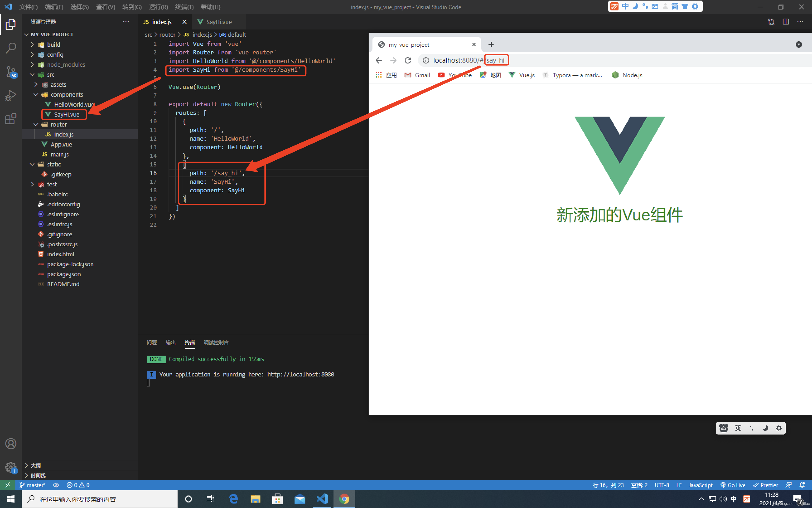
Task: Switch to the 调试控制台 panel tab
Action: 216,342
